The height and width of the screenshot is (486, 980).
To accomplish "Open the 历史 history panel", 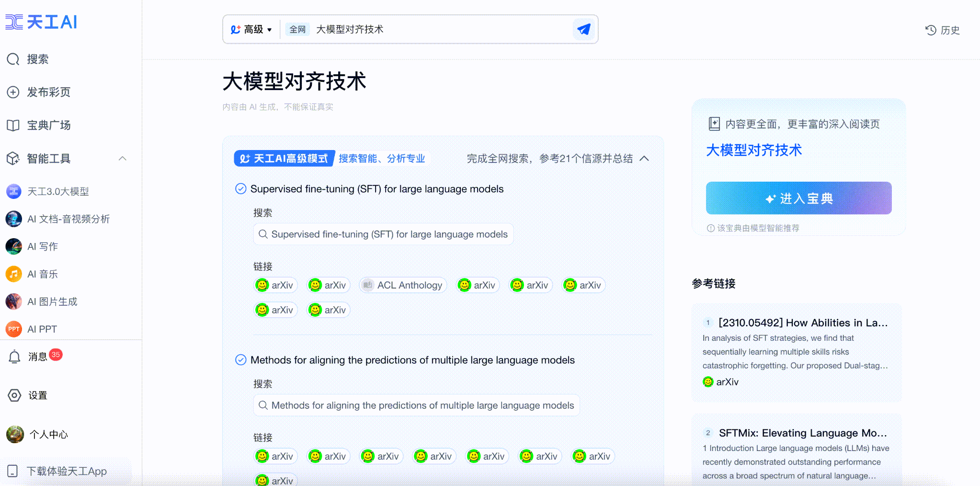I will pyautogui.click(x=942, y=30).
